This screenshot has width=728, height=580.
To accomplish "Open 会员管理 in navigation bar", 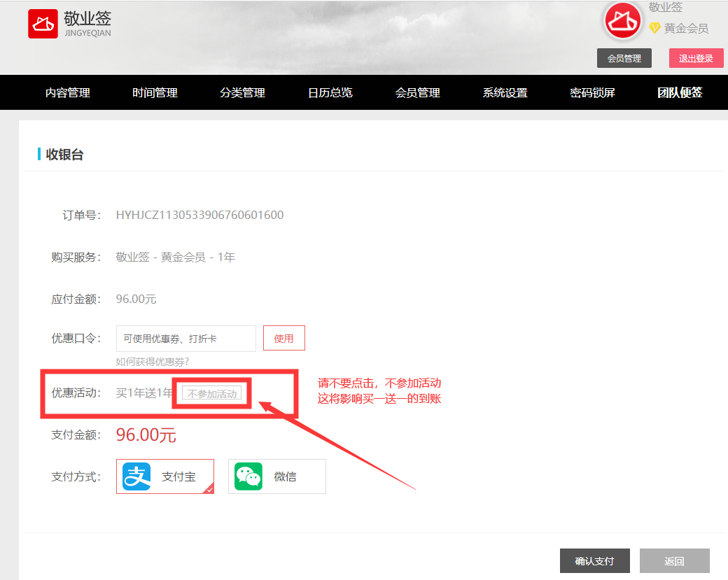I will pos(417,93).
